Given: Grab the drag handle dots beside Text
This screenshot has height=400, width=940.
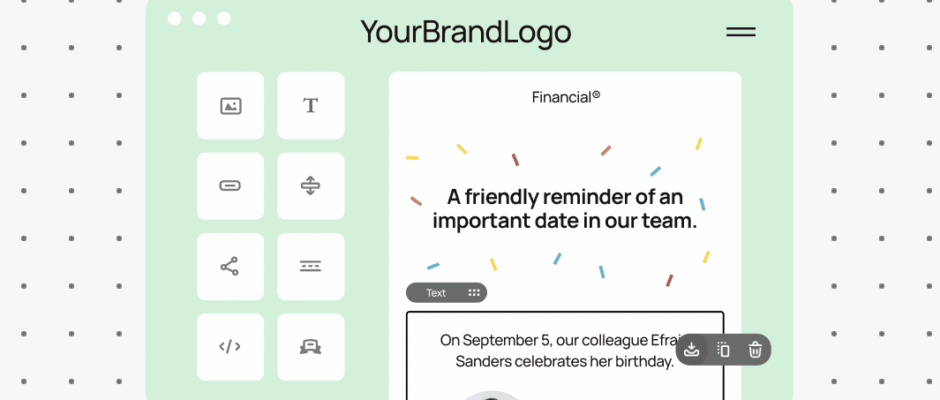Looking at the screenshot, I should click(474, 293).
